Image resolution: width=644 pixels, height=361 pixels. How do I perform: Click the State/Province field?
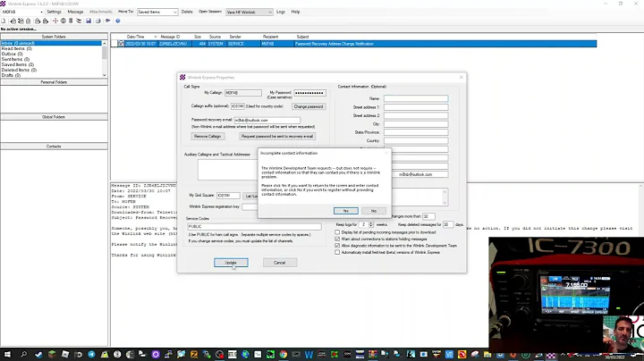click(x=416, y=132)
